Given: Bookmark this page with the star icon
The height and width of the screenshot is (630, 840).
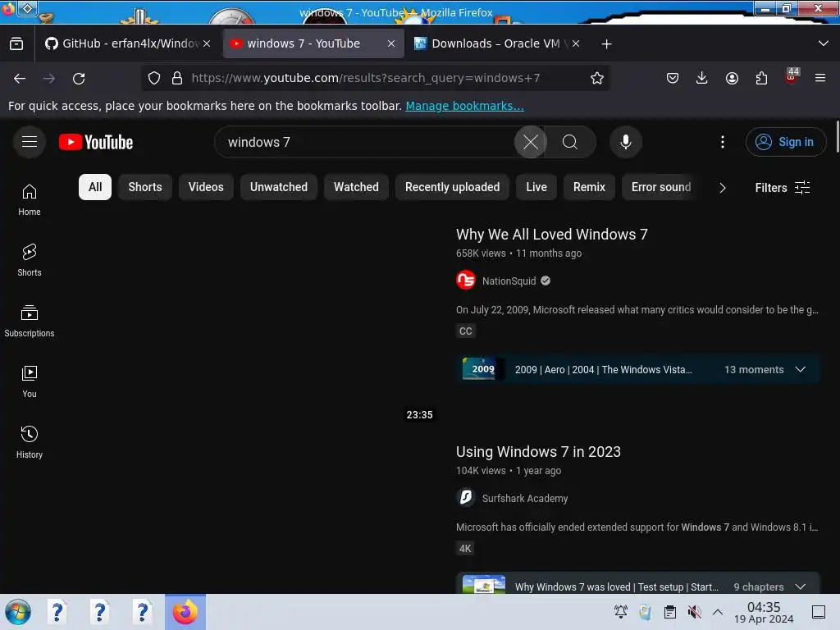Looking at the screenshot, I should pyautogui.click(x=597, y=78).
